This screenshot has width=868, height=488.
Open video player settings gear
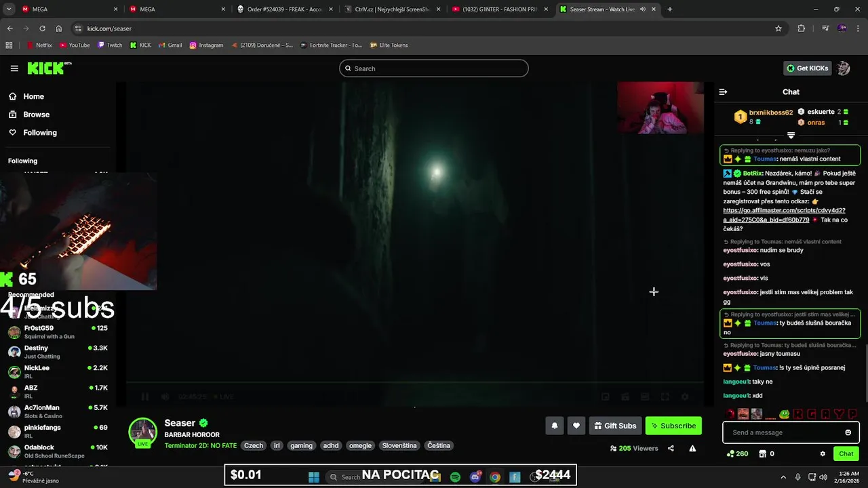click(x=685, y=396)
